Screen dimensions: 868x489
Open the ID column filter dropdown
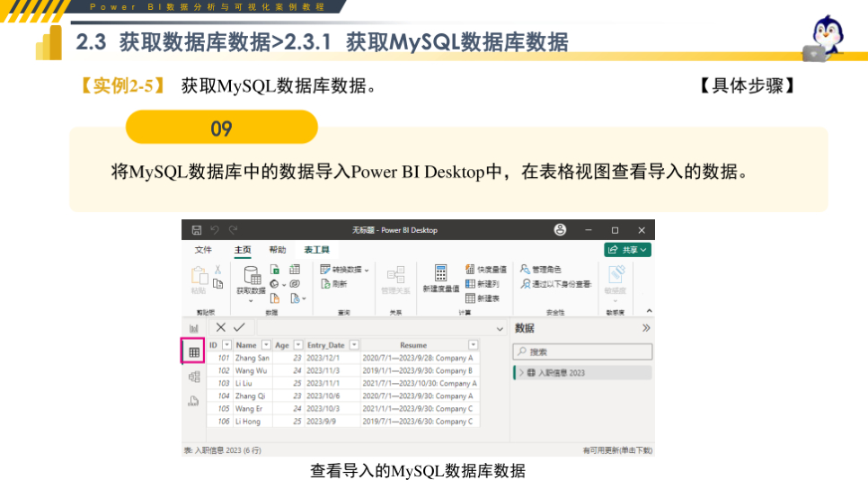click(x=226, y=345)
